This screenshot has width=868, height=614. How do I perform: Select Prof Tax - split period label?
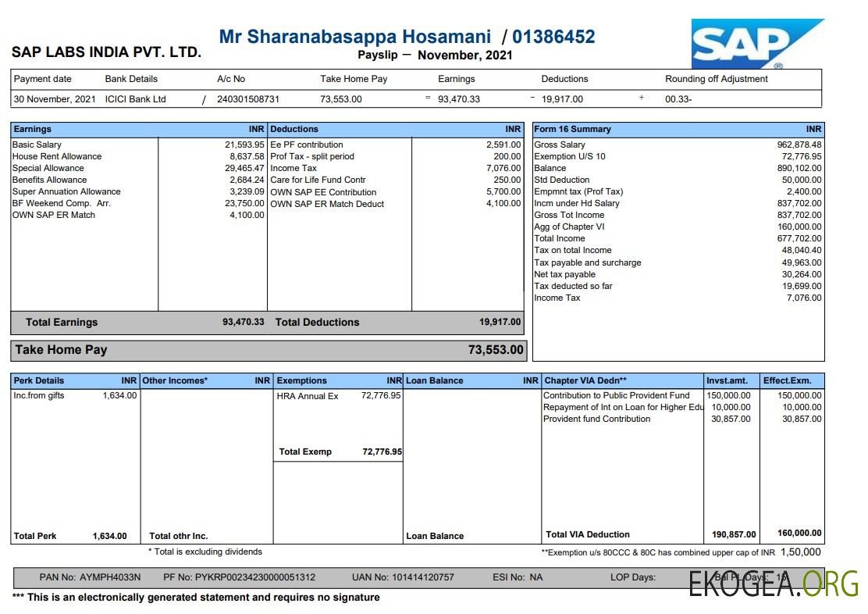coord(312,156)
